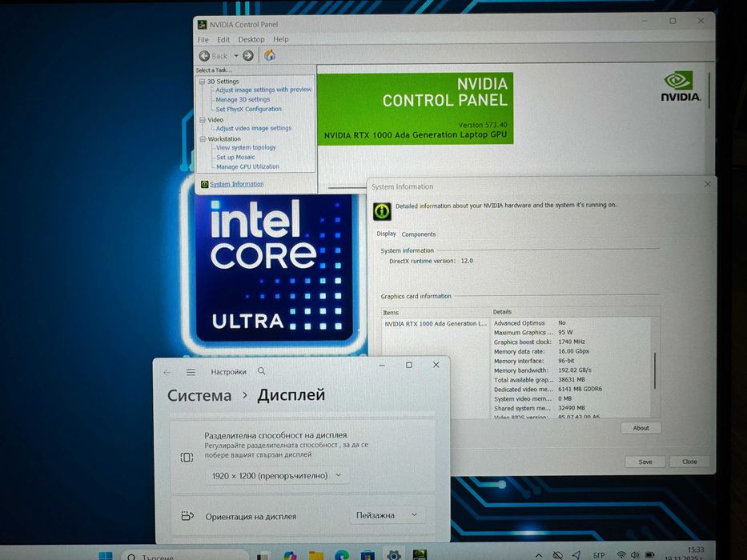Click the БГР language indicator
747x560 pixels.
[x=599, y=555]
